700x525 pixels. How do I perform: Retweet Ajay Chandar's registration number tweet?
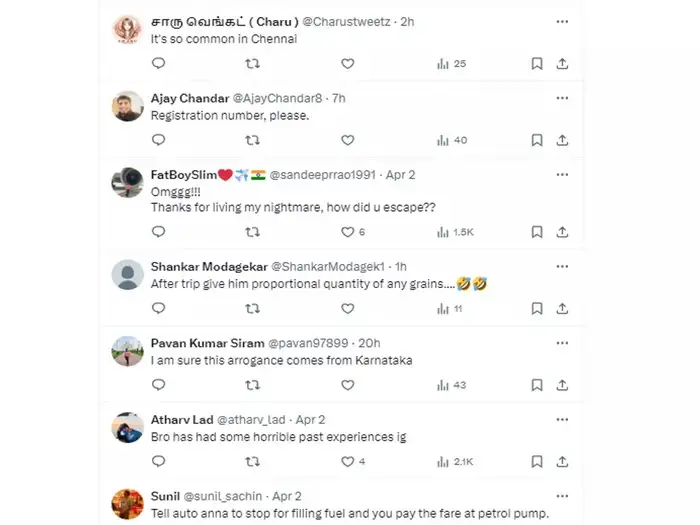pos(253,140)
